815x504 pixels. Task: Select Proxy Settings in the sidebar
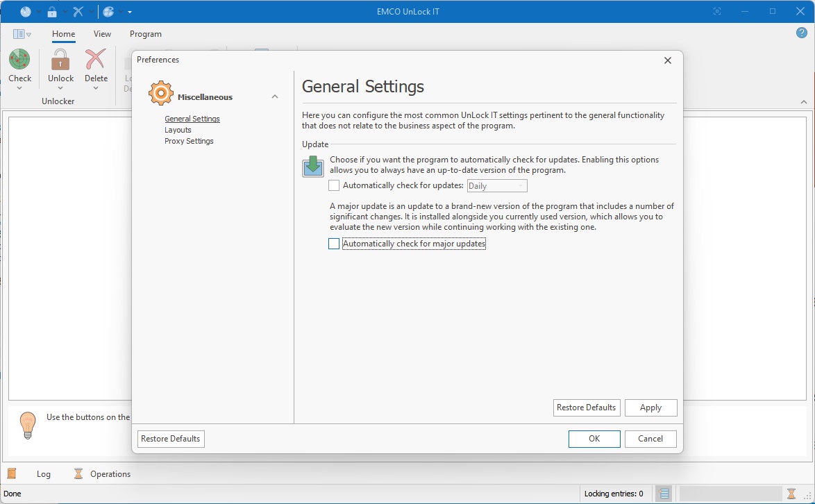point(190,142)
